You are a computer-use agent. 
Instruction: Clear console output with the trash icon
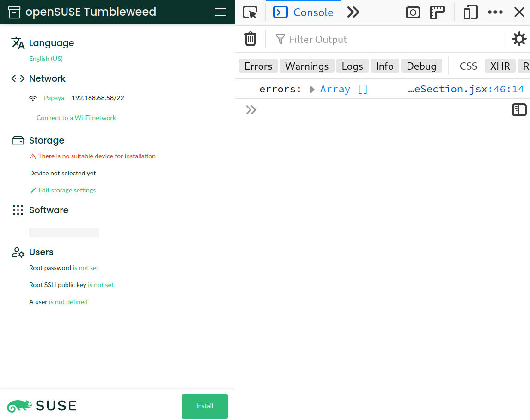click(x=250, y=39)
